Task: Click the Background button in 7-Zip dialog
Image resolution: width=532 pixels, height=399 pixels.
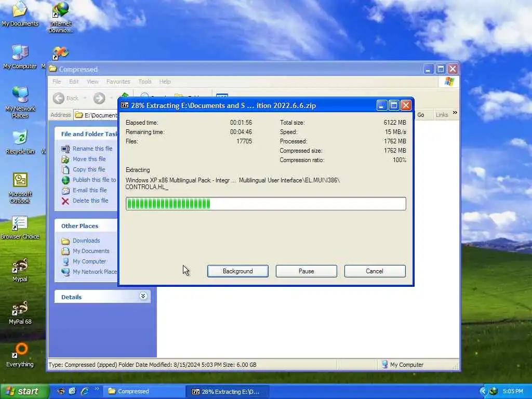Action: (238, 271)
